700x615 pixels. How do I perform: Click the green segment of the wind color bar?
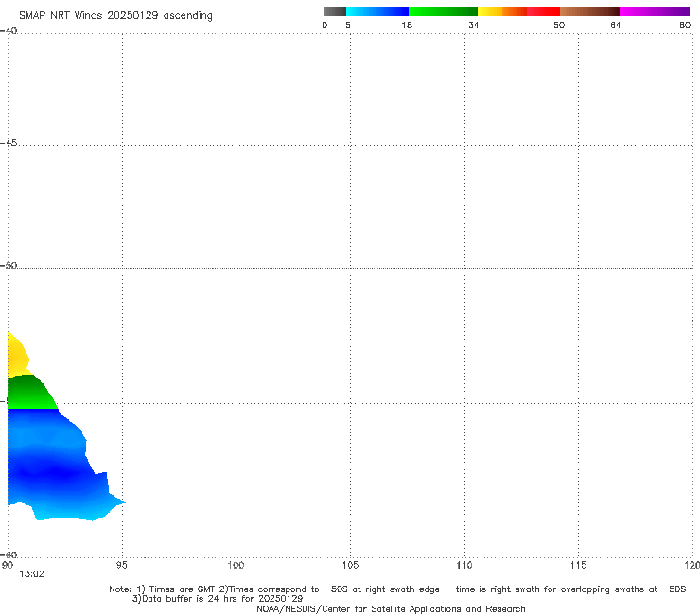[443, 11]
